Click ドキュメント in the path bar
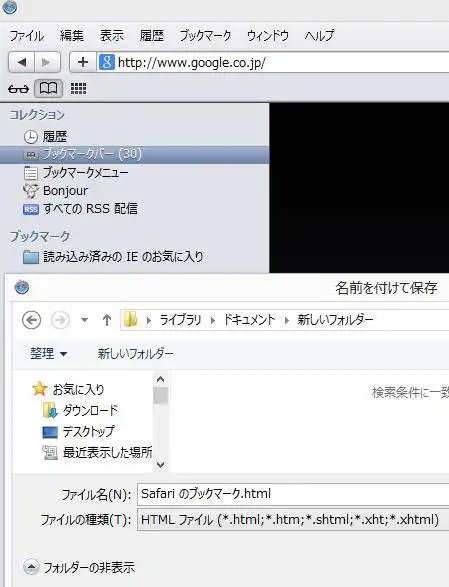The height and width of the screenshot is (587, 449). (249, 320)
